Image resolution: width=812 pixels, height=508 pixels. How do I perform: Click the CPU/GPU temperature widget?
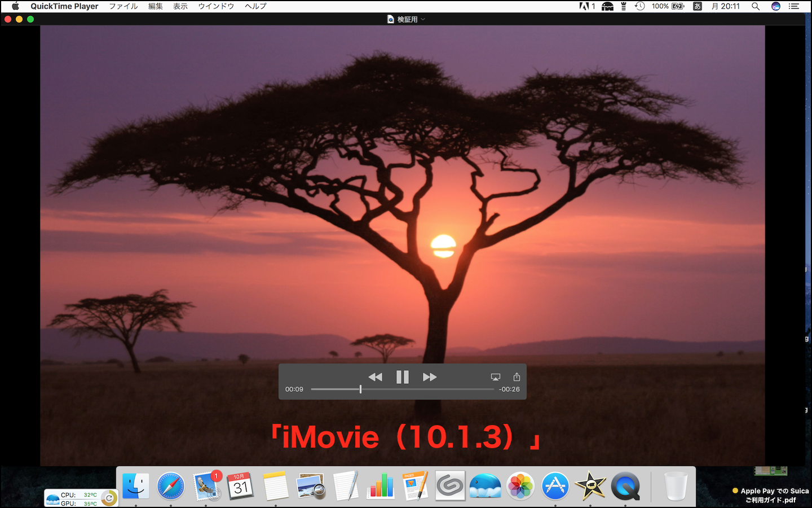pyautogui.click(x=81, y=498)
